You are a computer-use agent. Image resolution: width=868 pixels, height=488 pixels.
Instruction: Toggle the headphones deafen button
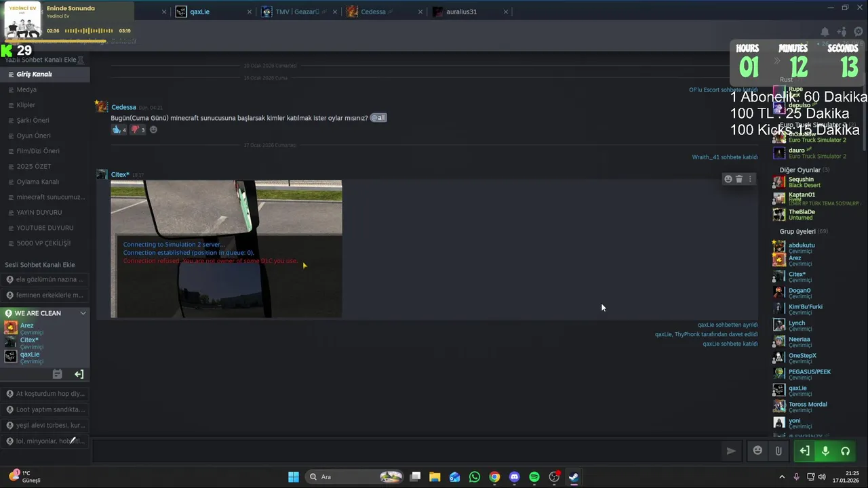(x=846, y=451)
